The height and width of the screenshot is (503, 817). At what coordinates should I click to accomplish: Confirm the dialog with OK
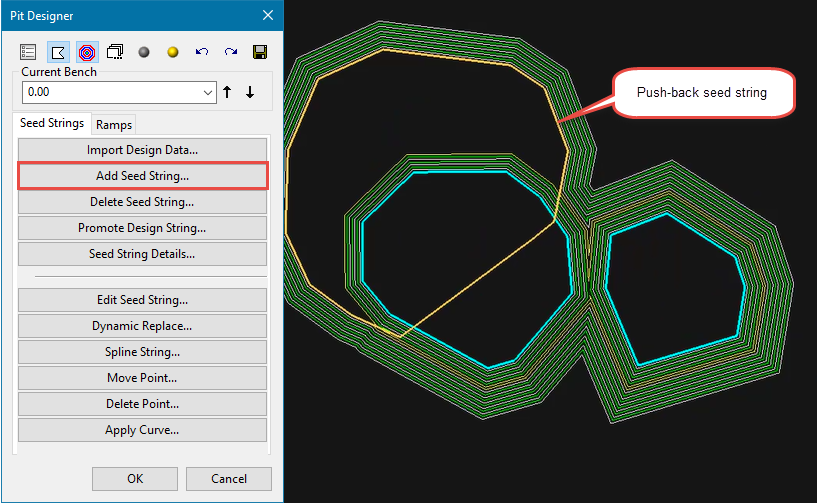click(135, 479)
